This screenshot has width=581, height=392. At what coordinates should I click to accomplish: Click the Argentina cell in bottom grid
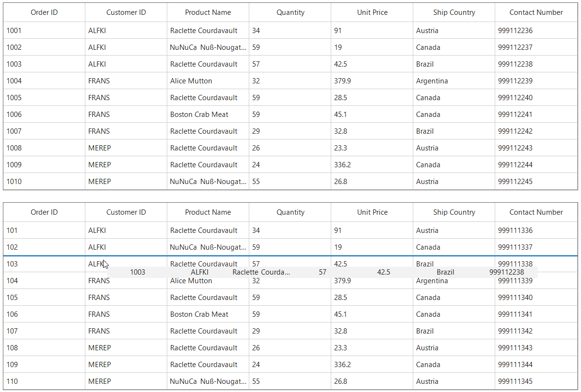[x=432, y=281]
